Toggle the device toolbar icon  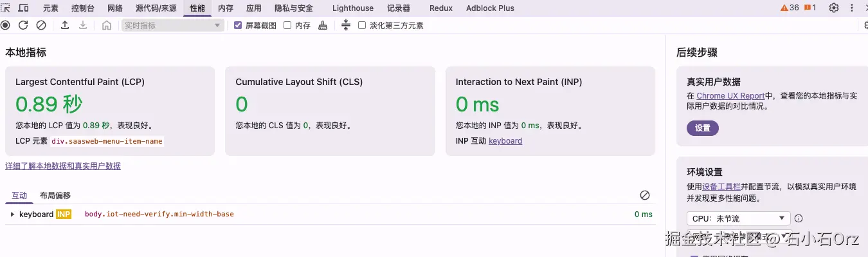point(23,8)
